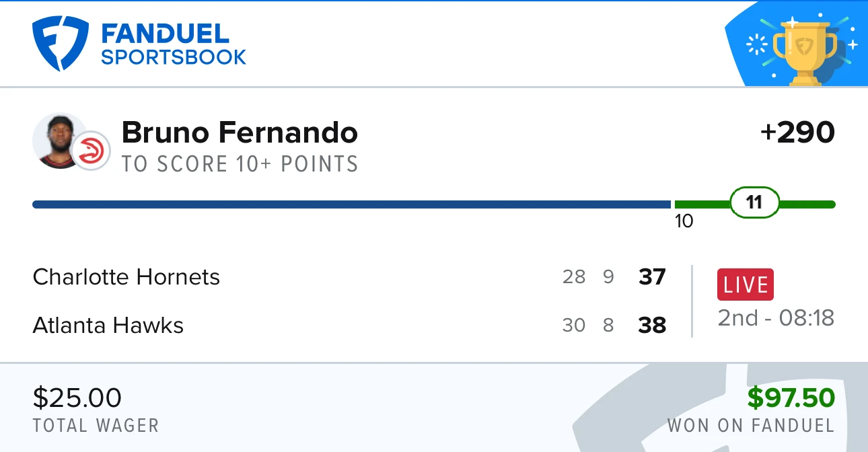Click the 10 target threshold label

click(684, 221)
